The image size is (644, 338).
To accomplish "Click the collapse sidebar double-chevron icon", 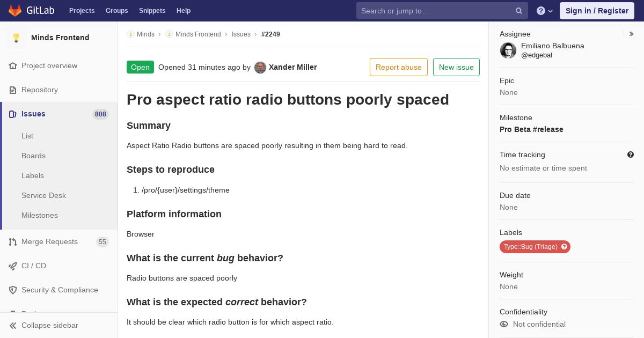I will [13, 326].
